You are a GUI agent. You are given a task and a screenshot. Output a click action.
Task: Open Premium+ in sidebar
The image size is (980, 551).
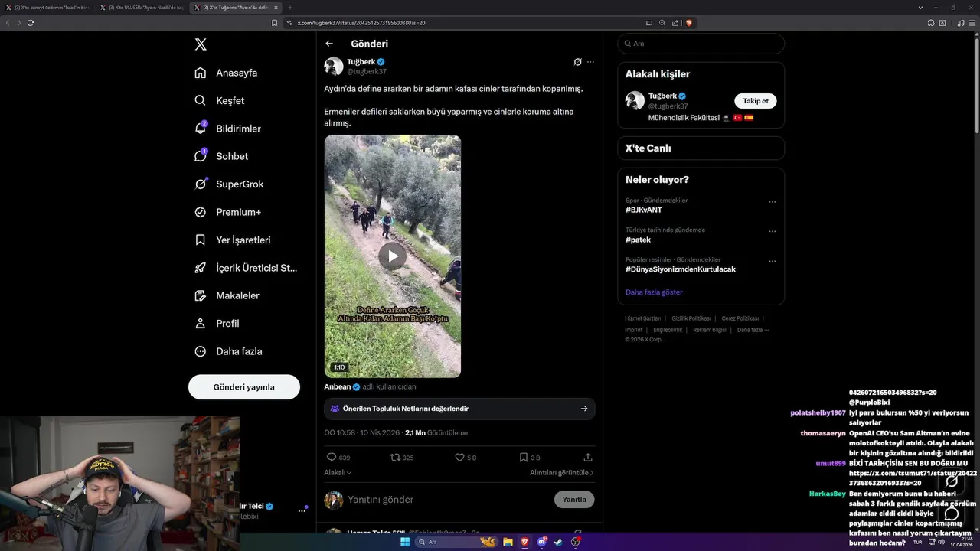coord(227,212)
